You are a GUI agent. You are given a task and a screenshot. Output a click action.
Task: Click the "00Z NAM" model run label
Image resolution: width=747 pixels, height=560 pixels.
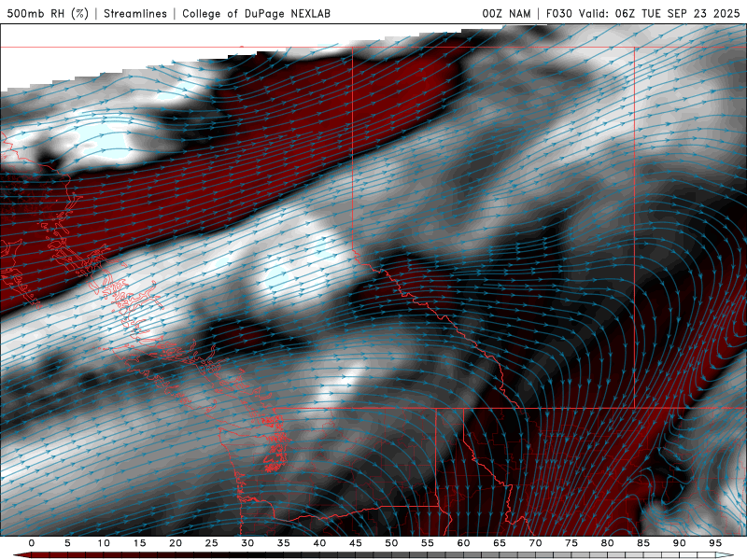(x=506, y=13)
